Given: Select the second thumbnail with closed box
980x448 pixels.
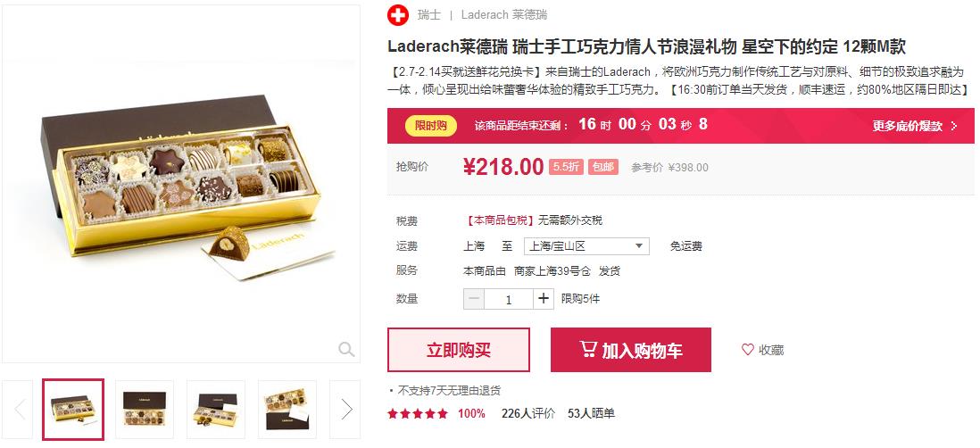Looking at the screenshot, I should coord(145,410).
